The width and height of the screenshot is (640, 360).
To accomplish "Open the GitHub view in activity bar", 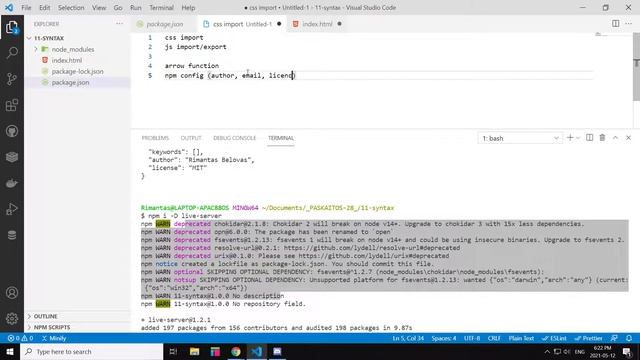I will coord(12,131).
